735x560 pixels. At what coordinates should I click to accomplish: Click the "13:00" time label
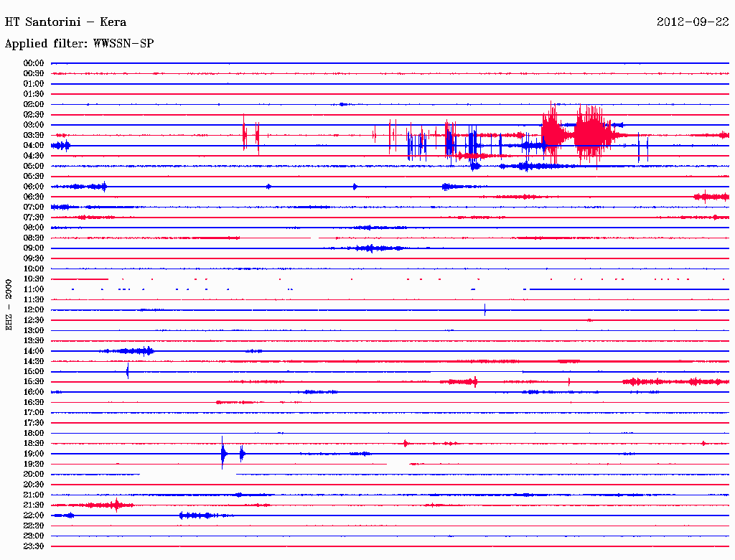pos(34,331)
